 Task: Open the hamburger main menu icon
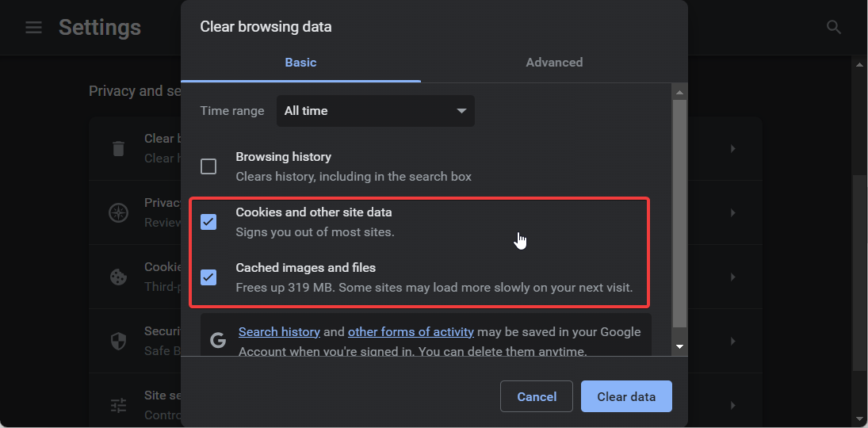tap(34, 27)
